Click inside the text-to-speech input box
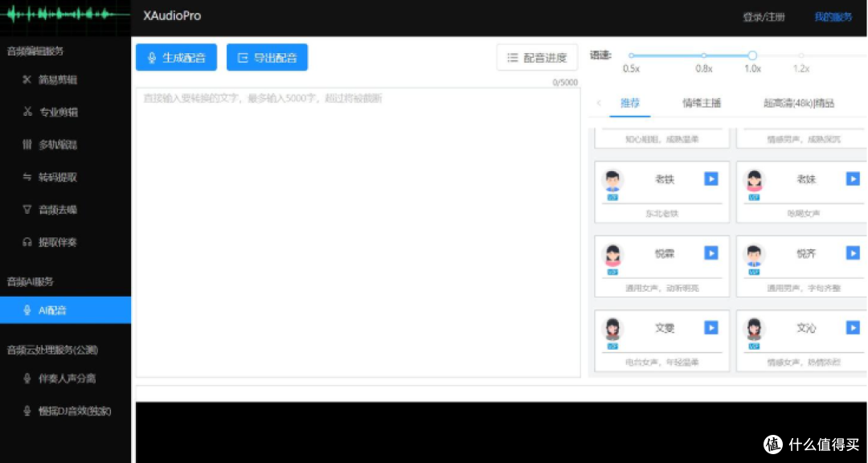868x463 pixels. pyautogui.click(x=358, y=232)
